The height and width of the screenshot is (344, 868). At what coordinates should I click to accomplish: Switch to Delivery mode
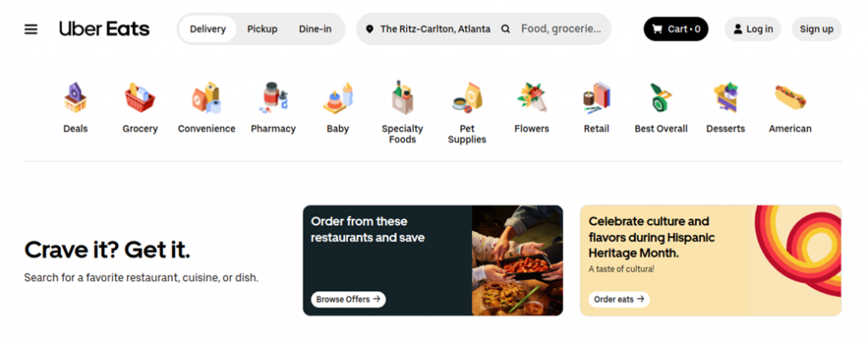[x=208, y=30]
